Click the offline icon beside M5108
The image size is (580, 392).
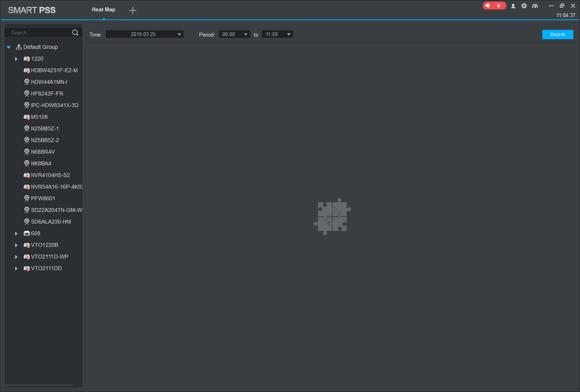click(x=27, y=117)
